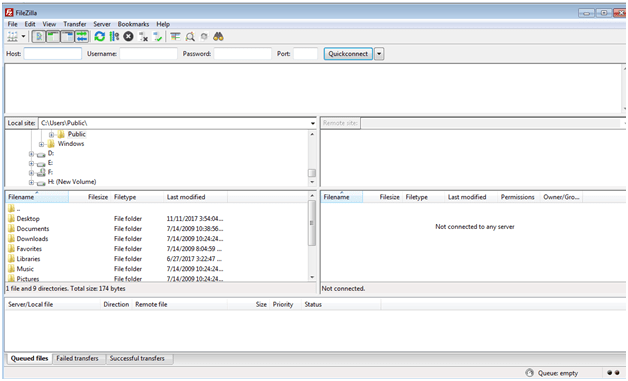Open the Edit menu
The height and width of the screenshot is (381, 628).
30,24
